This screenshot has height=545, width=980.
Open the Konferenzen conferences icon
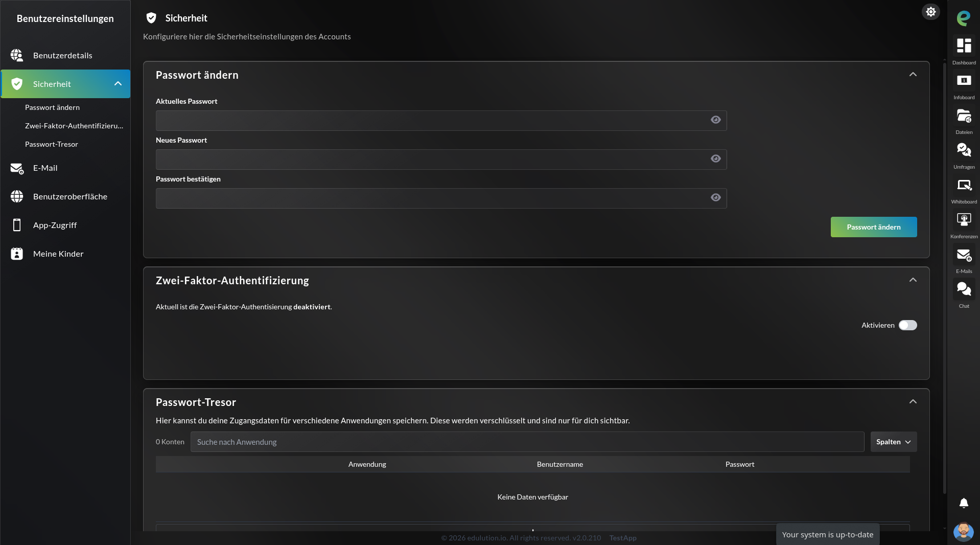coord(964,219)
